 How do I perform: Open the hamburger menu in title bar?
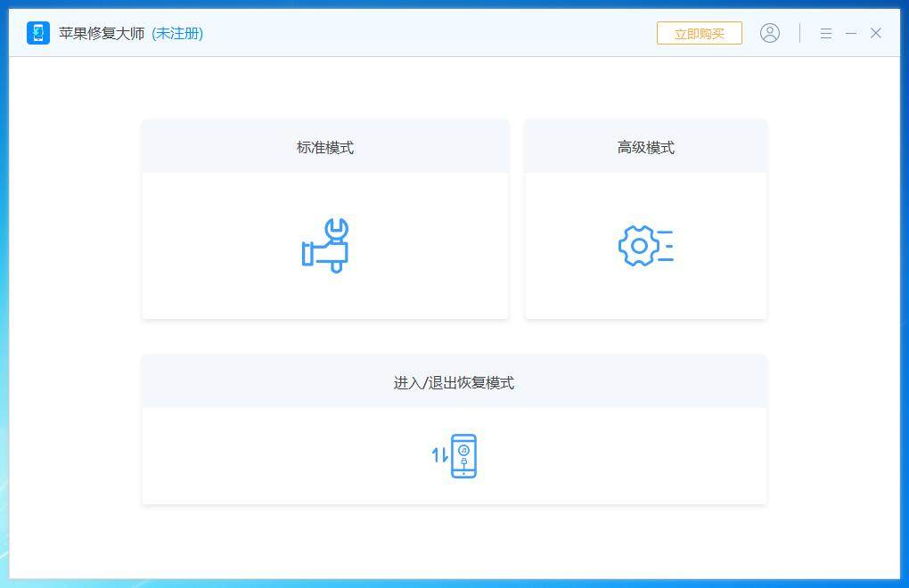826,33
